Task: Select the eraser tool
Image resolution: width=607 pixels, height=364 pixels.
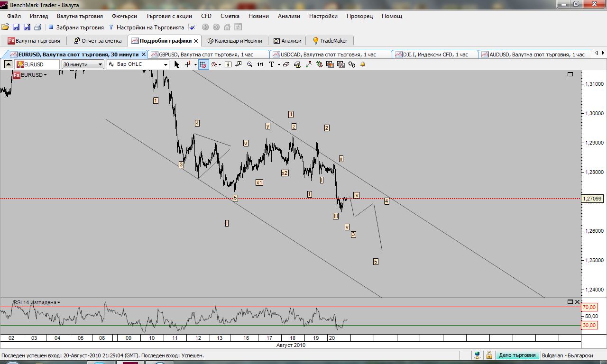Action: (x=286, y=64)
